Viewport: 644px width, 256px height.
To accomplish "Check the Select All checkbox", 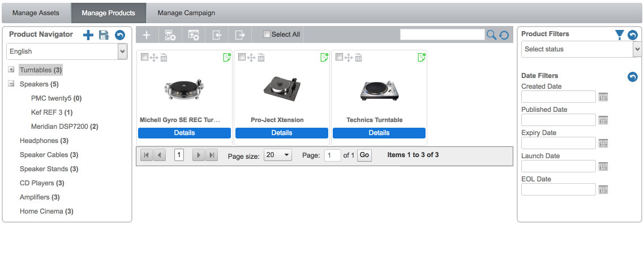I will click(267, 34).
